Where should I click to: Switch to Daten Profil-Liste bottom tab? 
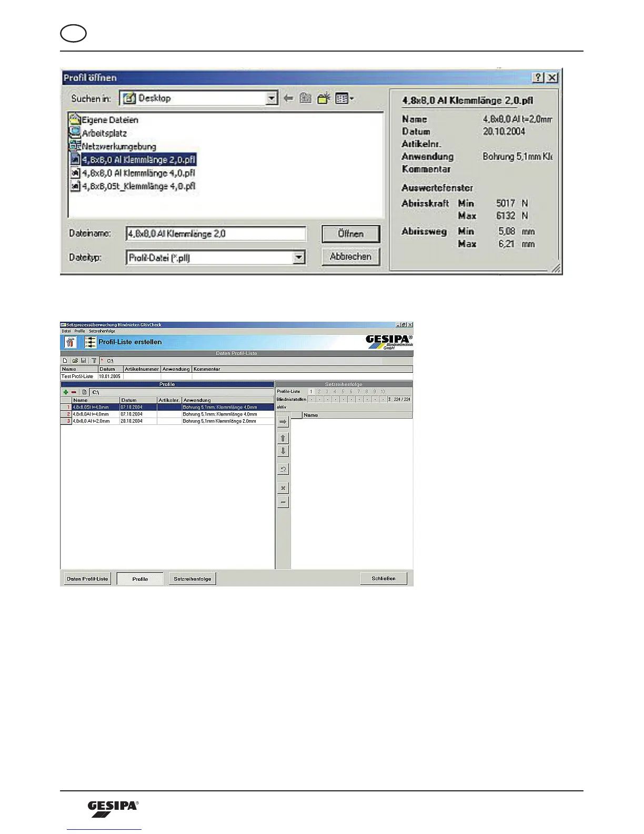[x=87, y=579]
